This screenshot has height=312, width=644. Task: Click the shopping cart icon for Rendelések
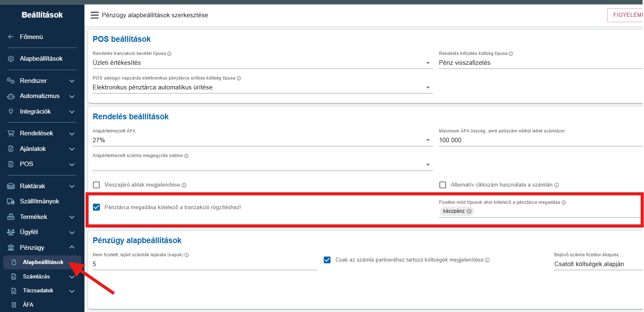click(11, 133)
